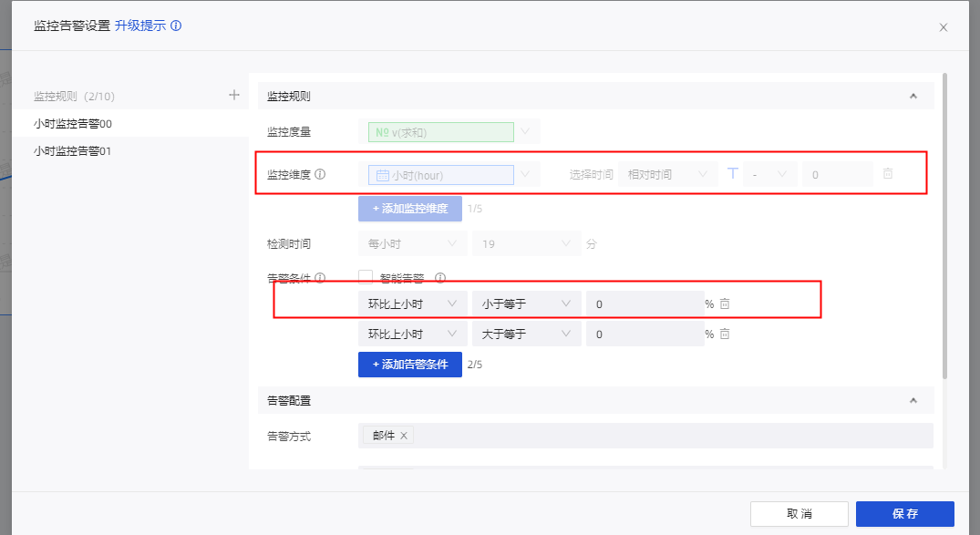The height and width of the screenshot is (535, 980).
Task: Click the 添加告警条件 button
Action: point(409,365)
